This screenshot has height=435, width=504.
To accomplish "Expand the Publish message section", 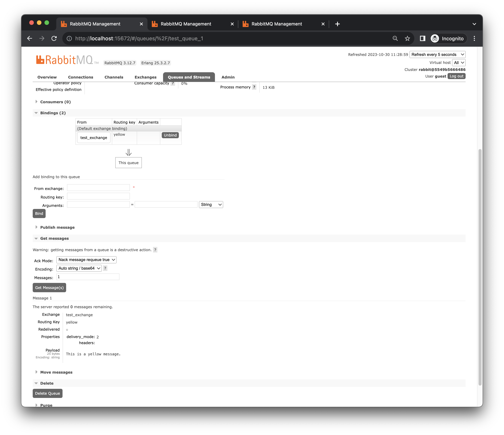I will tap(57, 227).
